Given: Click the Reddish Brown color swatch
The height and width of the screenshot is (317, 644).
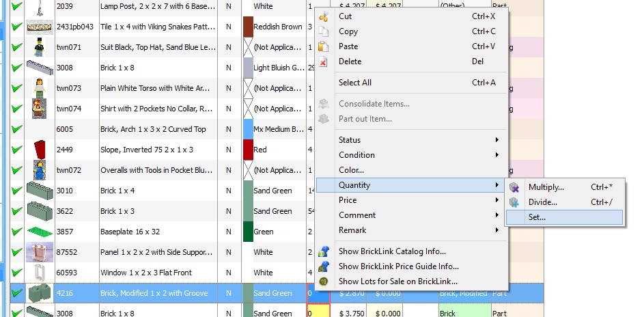Looking at the screenshot, I should tap(248, 27).
